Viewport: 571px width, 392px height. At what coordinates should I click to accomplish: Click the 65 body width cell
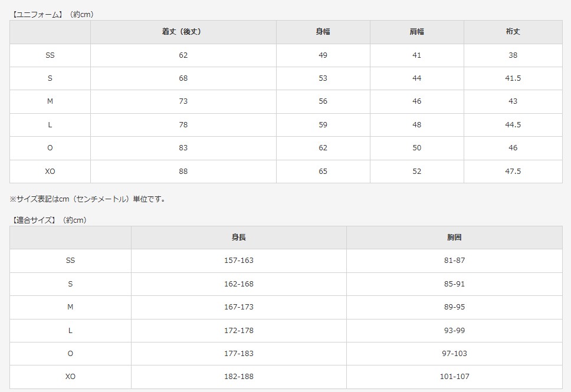pyautogui.click(x=323, y=172)
